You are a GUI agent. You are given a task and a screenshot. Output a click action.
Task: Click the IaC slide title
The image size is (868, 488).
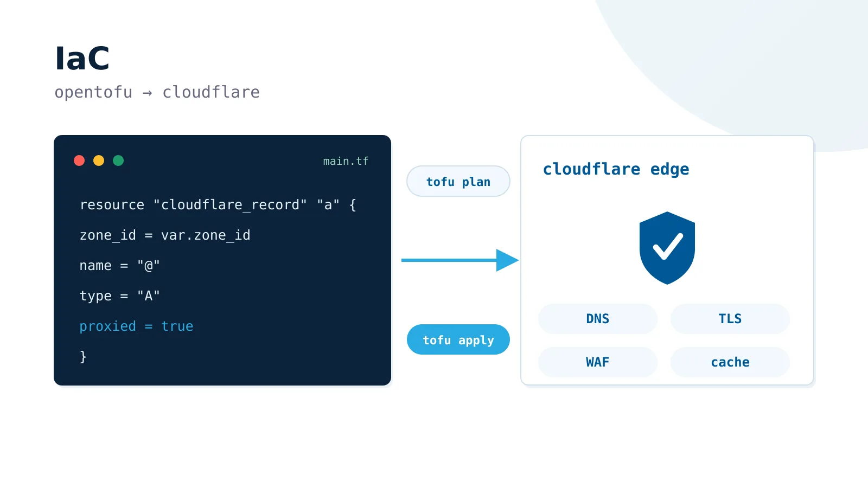coord(82,59)
